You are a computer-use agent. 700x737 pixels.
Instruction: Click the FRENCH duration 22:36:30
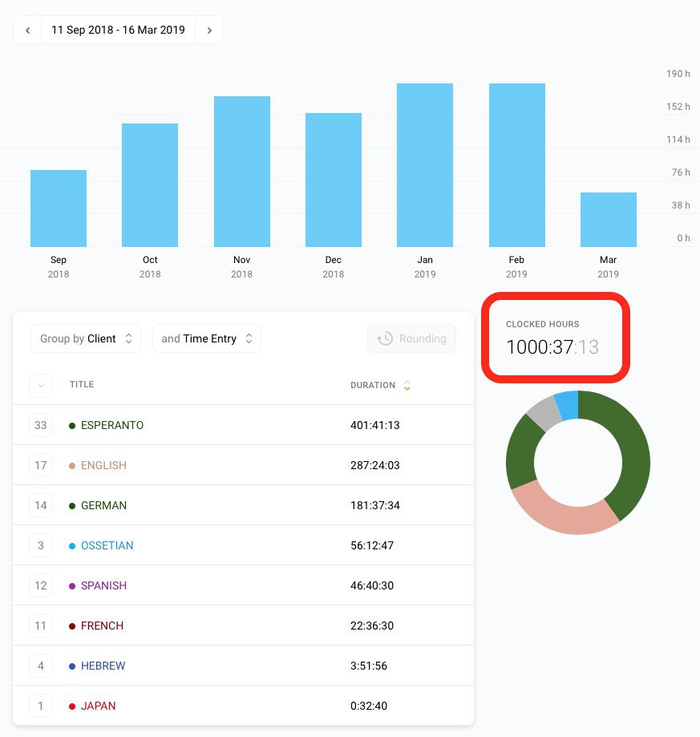click(x=372, y=626)
